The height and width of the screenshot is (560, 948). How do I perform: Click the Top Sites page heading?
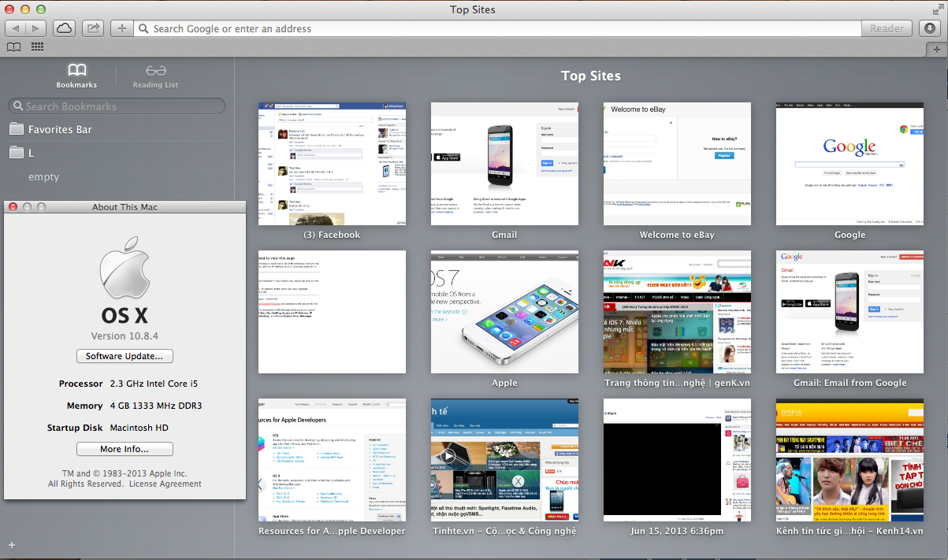coord(591,76)
